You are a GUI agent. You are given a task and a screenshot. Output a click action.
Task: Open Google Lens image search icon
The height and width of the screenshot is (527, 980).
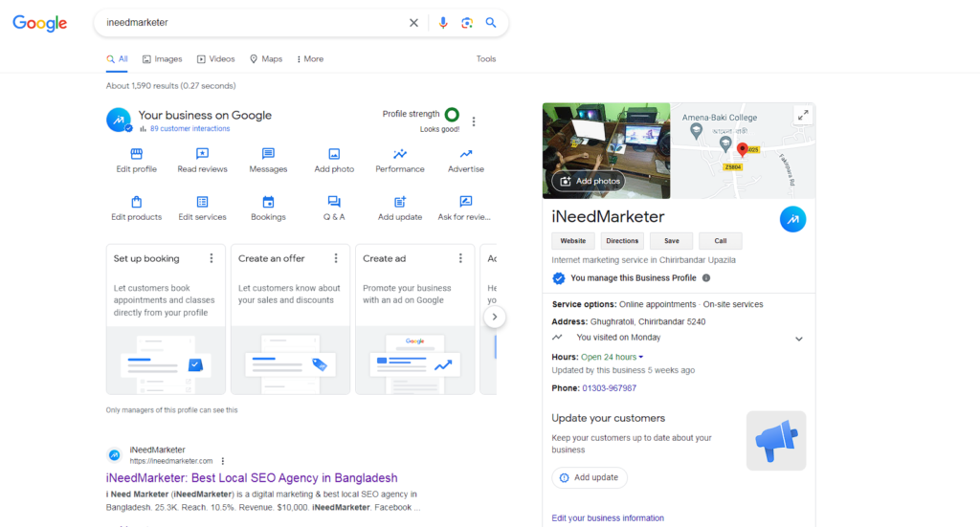pos(467,23)
